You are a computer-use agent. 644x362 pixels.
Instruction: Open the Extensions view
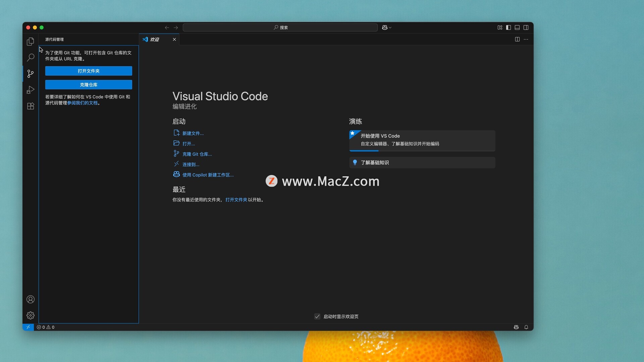click(x=31, y=106)
